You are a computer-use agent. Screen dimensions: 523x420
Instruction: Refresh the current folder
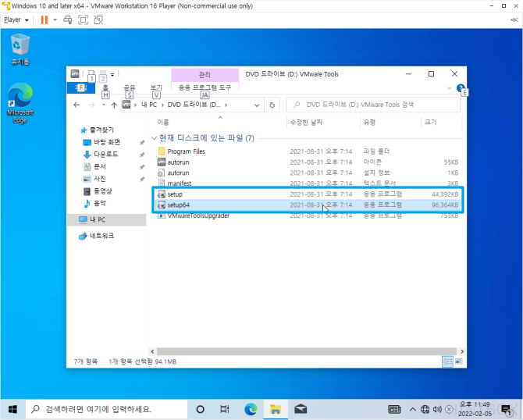point(272,105)
